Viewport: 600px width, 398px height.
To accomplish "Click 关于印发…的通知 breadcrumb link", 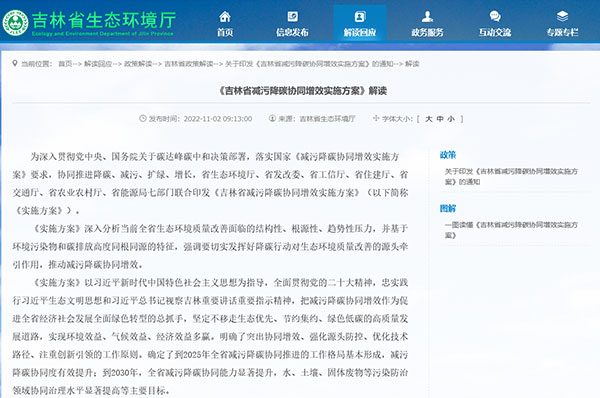I will point(309,64).
